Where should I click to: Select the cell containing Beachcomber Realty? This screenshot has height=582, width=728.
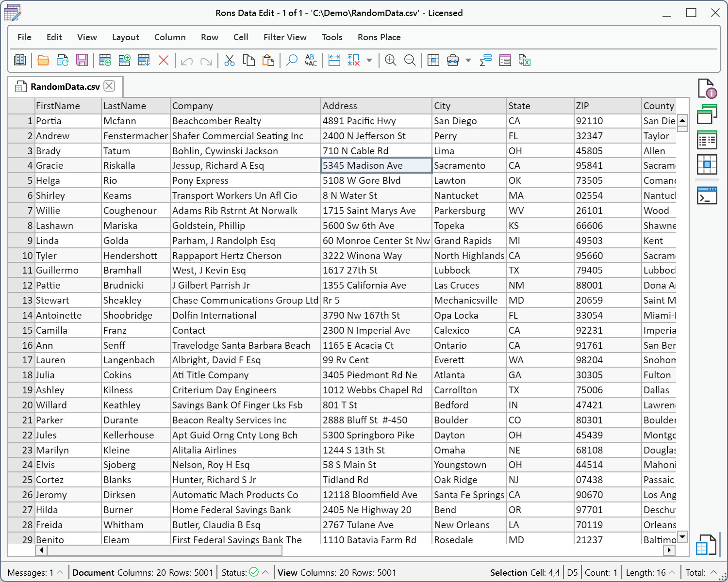tap(246, 121)
